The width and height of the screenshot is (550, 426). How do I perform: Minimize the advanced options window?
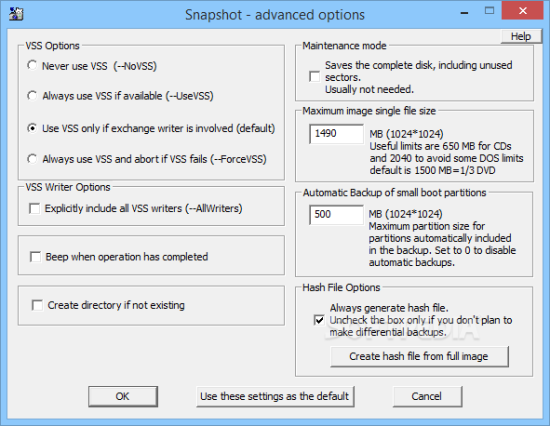[464, 12]
